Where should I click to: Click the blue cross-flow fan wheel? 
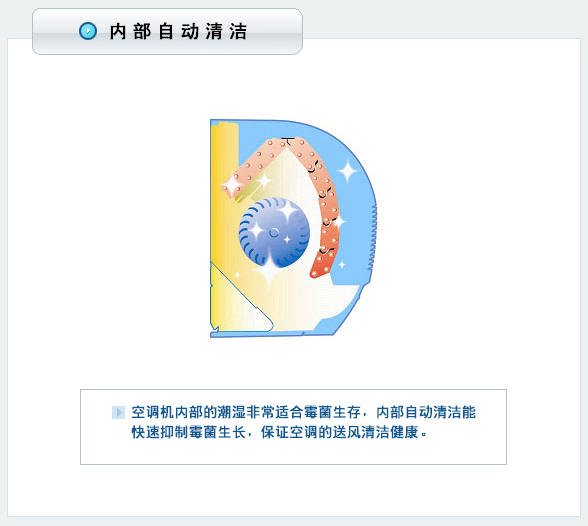(x=274, y=232)
